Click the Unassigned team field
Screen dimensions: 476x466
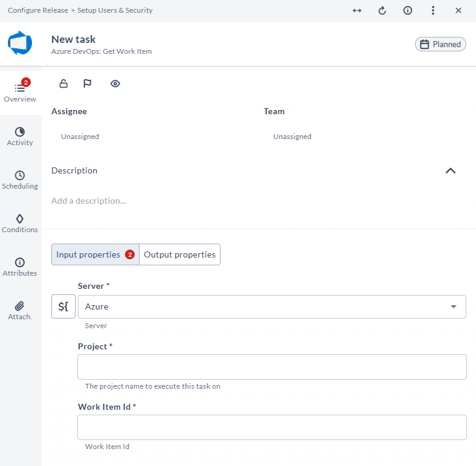pyautogui.click(x=292, y=137)
